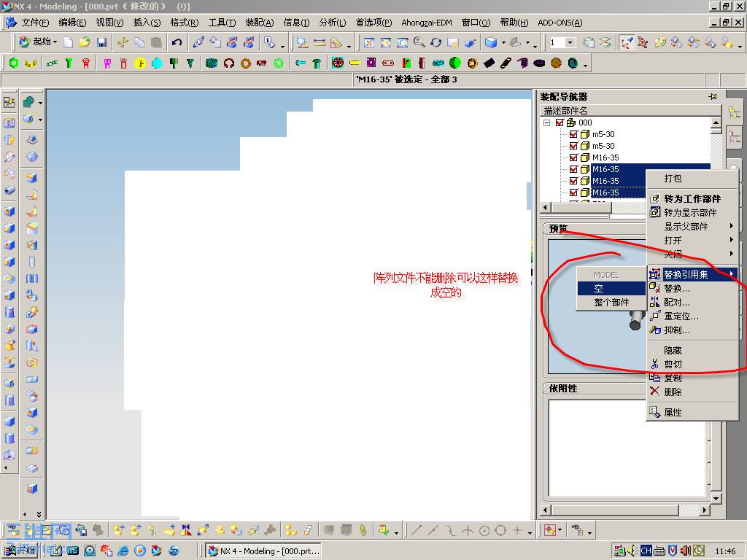The height and width of the screenshot is (560, 747).
Task: Click 打包 in context menu
Action: (692, 178)
